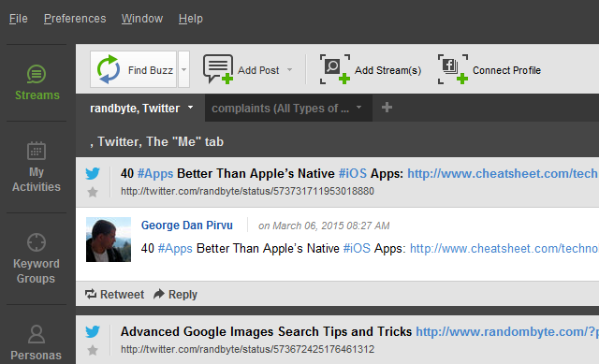Click the Find Buzz refresh icon
The width and height of the screenshot is (599, 364).
point(109,69)
